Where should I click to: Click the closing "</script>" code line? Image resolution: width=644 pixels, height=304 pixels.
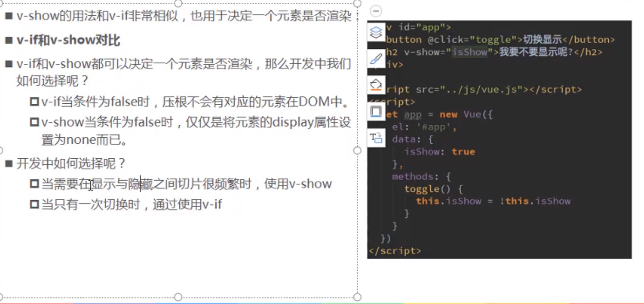[x=395, y=251]
